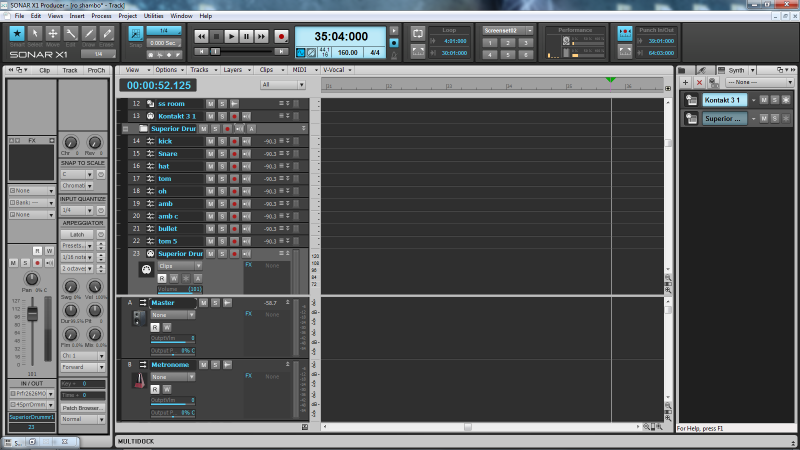This screenshot has width=800, height=450.
Task: Collapse the Superior Drummer track folder
Action: [x=126, y=129]
